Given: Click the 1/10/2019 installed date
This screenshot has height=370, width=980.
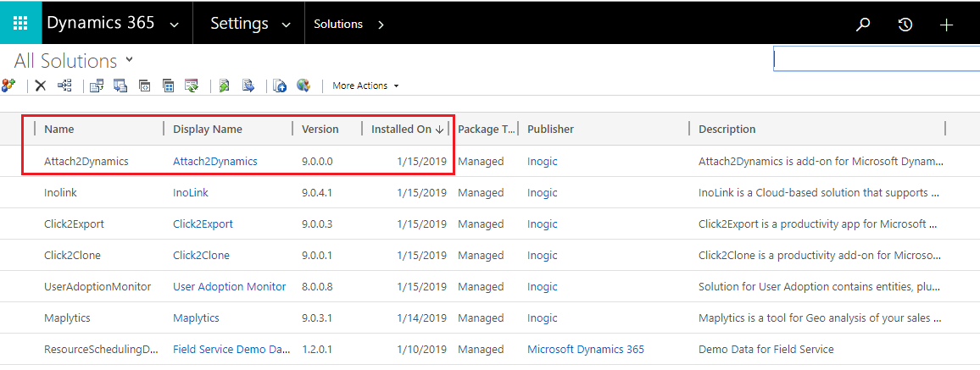Looking at the screenshot, I should [x=422, y=349].
